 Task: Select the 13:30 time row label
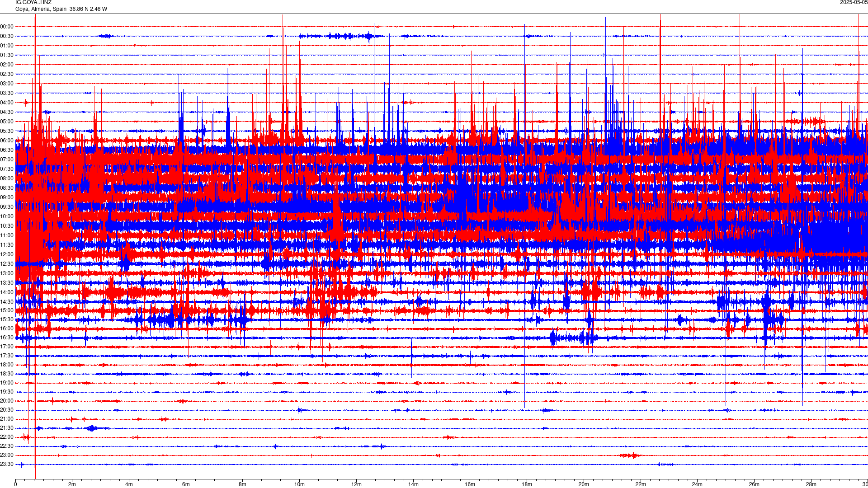pos(7,283)
